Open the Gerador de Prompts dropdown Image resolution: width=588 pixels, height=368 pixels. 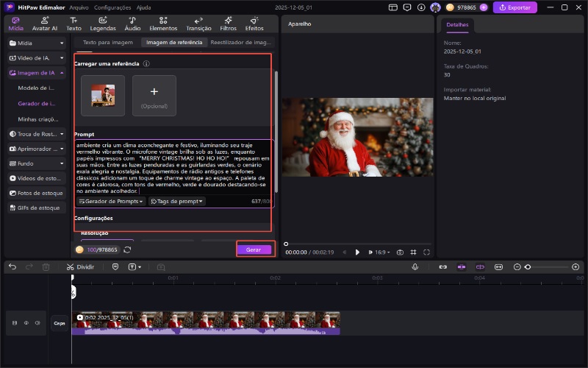click(x=111, y=201)
